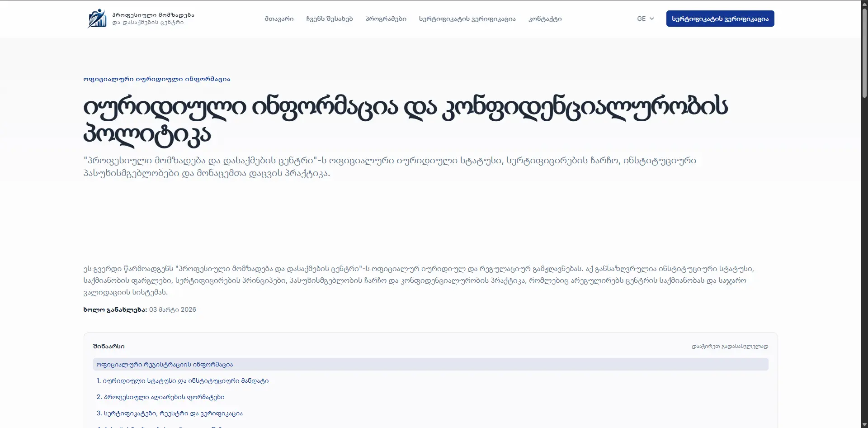Open section 1. იურიდიული სტატუსი და ინსტიტუციური მანდატი
This screenshot has width=868, height=428.
pyautogui.click(x=183, y=381)
